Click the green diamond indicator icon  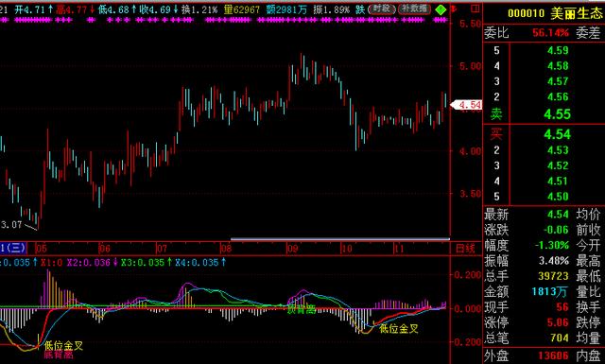(x=441, y=9)
